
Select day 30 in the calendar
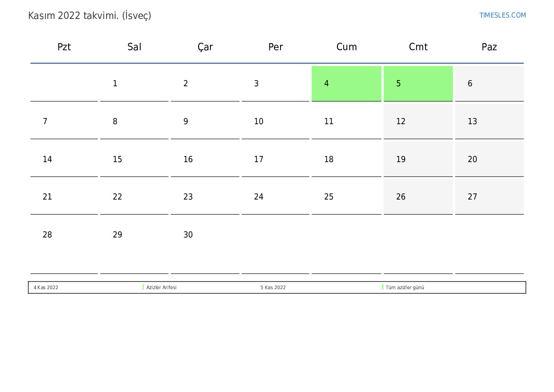pyautogui.click(x=188, y=235)
